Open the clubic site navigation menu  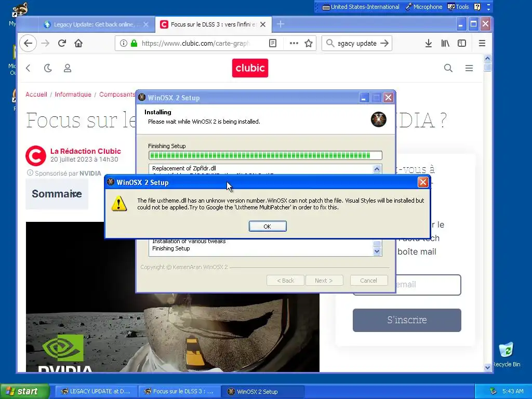click(x=469, y=68)
